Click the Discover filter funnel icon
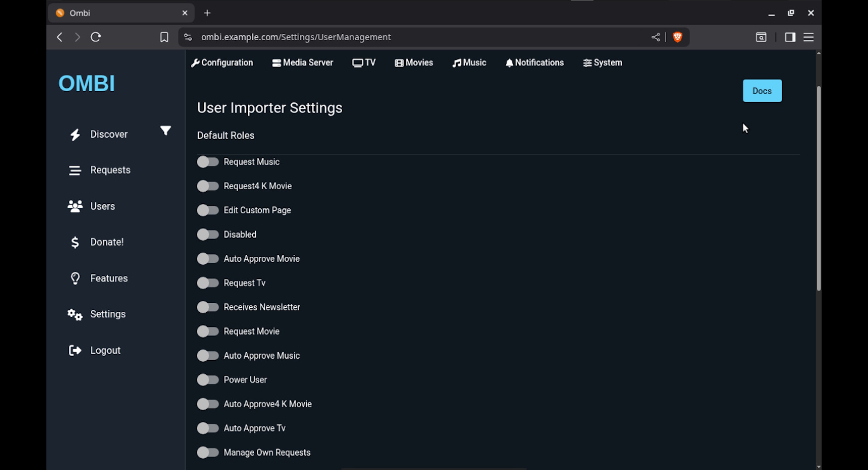Image resolution: width=868 pixels, height=470 pixels. 165,131
